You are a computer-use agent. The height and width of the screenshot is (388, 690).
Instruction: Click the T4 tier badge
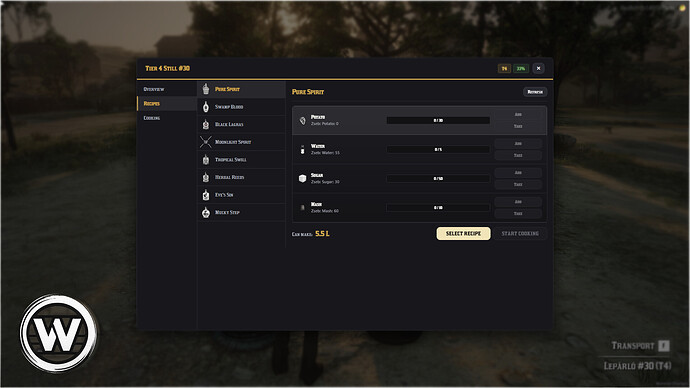point(504,68)
